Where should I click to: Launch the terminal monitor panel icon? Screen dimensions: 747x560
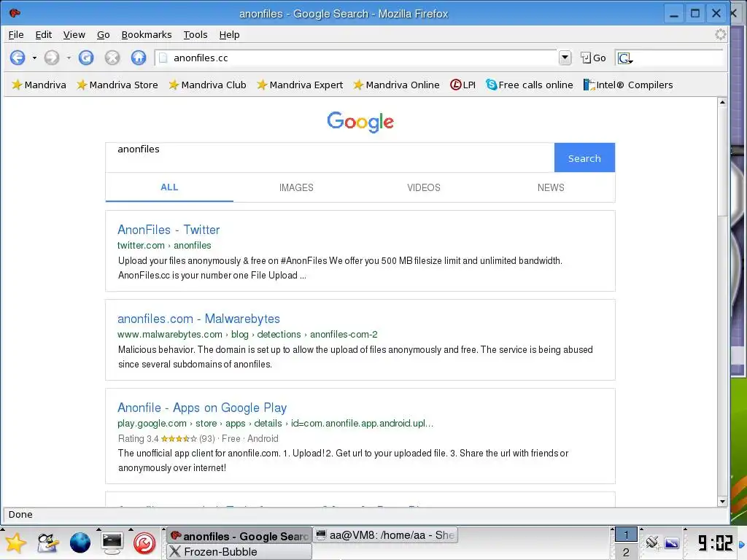(112, 542)
